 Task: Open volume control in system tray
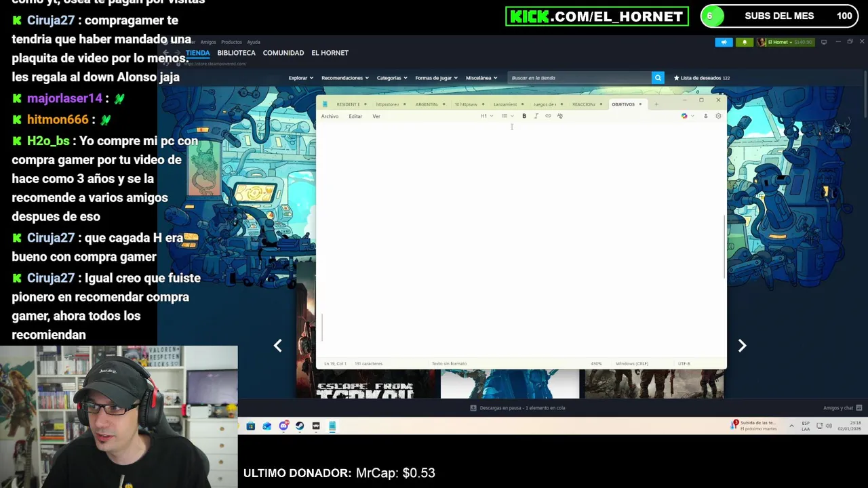(829, 426)
